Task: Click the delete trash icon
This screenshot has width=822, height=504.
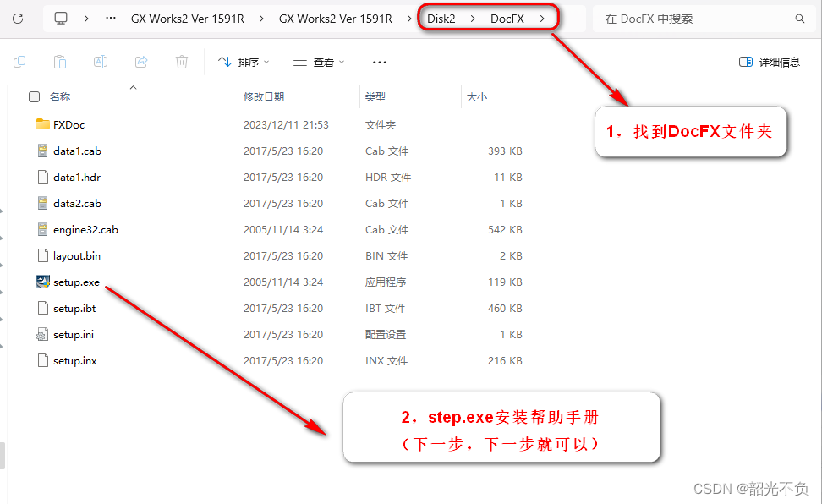Action: tap(181, 62)
